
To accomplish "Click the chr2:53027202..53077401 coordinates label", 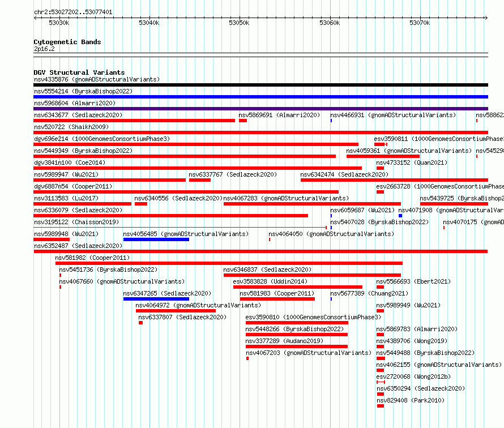I will pos(73,12).
